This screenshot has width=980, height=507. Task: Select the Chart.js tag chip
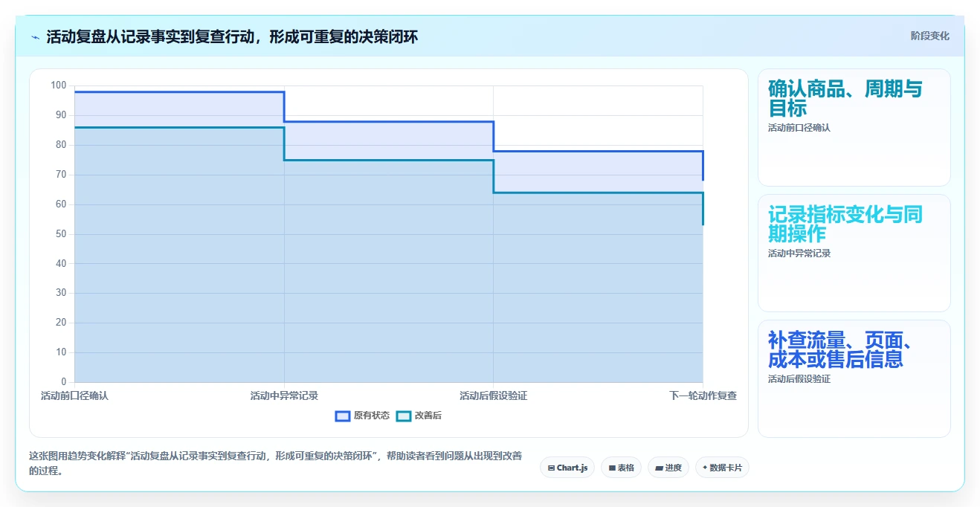(567, 468)
